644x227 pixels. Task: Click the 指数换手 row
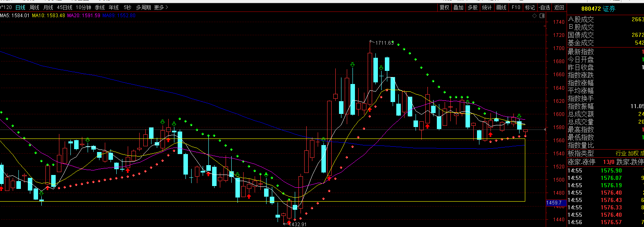(x=606, y=98)
